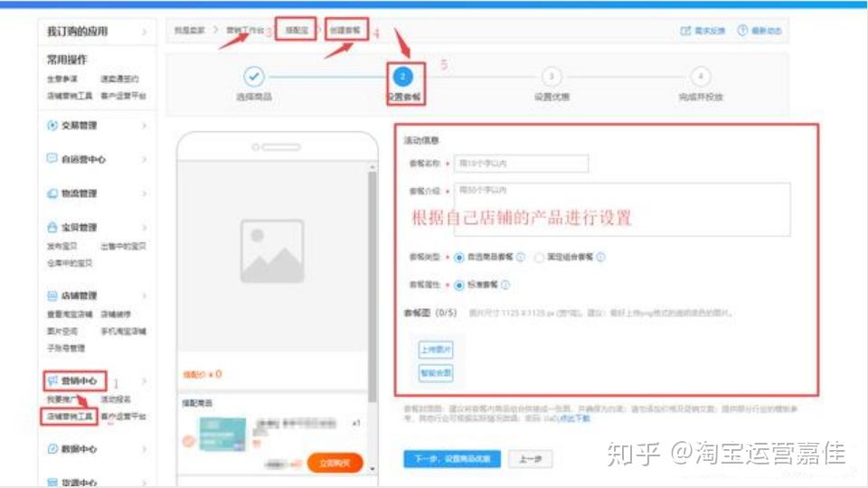
Task: Click 手机淘宝店铺 under 店铺管理
Action: point(123,331)
